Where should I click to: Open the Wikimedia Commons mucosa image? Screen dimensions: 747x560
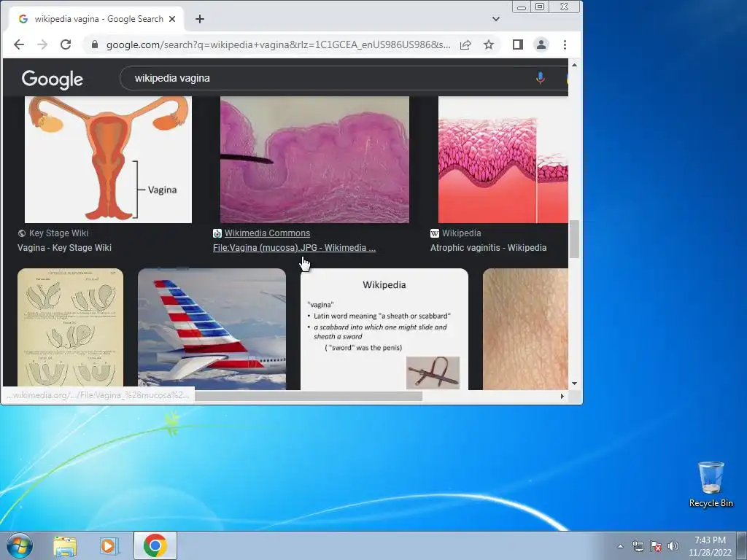point(314,160)
